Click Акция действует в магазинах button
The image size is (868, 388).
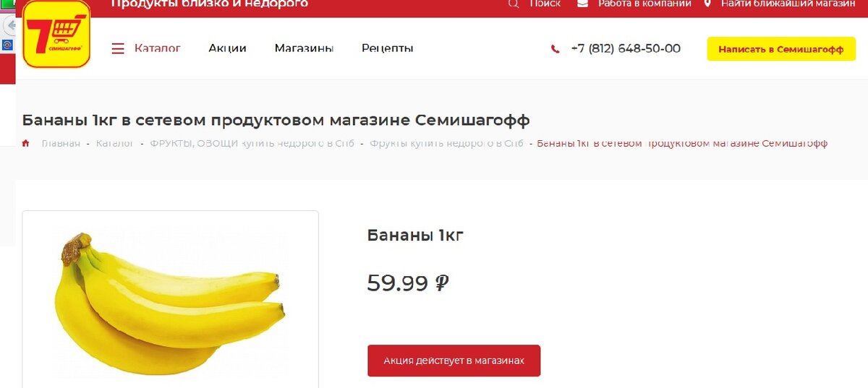[x=454, y=361]
